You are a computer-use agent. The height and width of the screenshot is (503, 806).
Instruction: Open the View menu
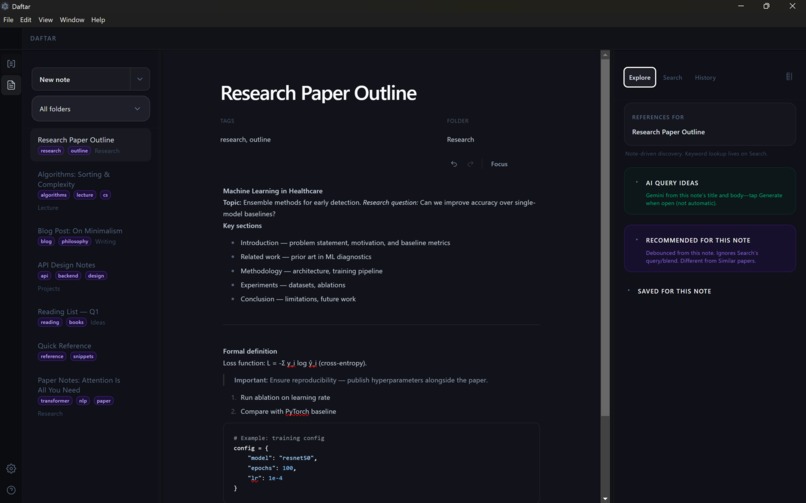45,20
